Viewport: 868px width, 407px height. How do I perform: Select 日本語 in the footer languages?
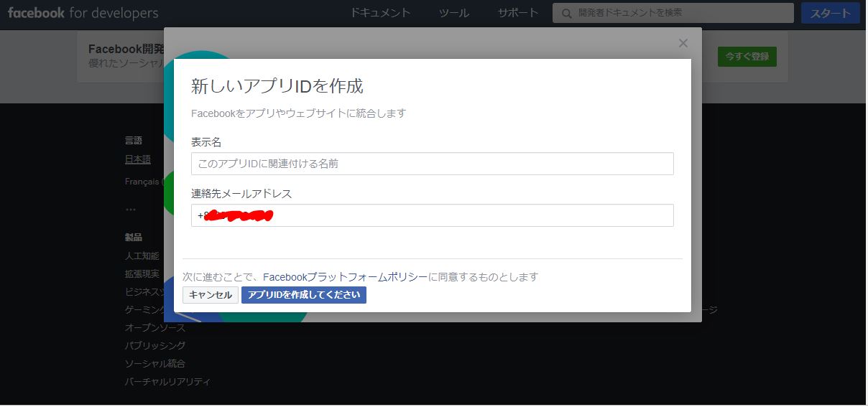138,159
